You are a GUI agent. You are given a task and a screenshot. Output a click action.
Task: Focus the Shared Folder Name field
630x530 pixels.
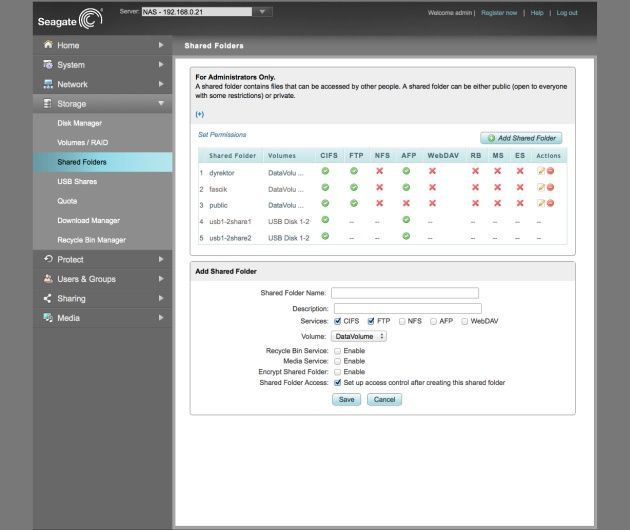pos(405,293)
